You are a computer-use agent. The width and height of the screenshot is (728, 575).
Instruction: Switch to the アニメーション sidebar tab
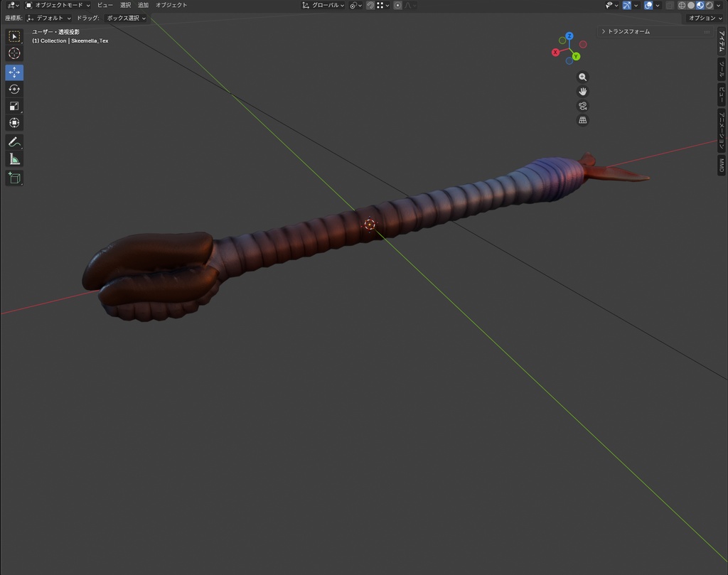pos(722,130)
